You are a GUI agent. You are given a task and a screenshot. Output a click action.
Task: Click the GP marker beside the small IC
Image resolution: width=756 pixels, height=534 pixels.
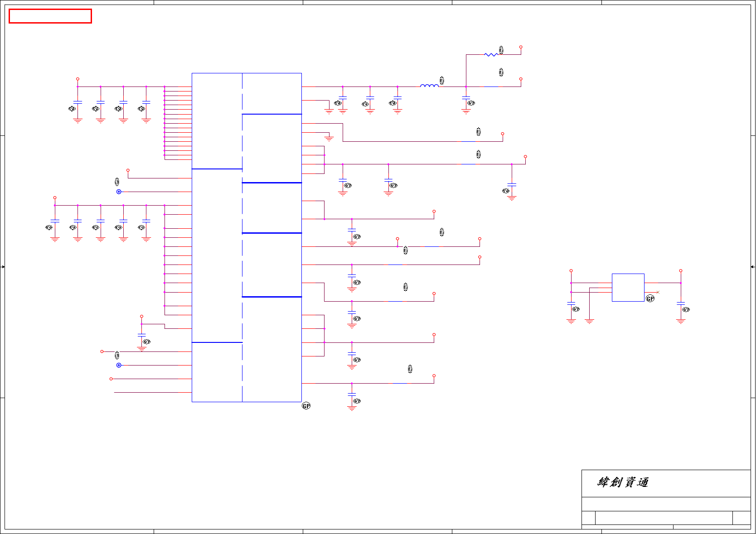pos(650,298)
